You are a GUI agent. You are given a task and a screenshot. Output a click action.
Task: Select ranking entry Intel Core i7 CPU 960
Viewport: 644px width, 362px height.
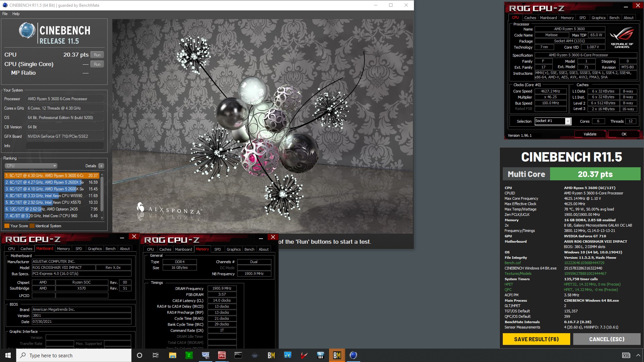[52, 216]
